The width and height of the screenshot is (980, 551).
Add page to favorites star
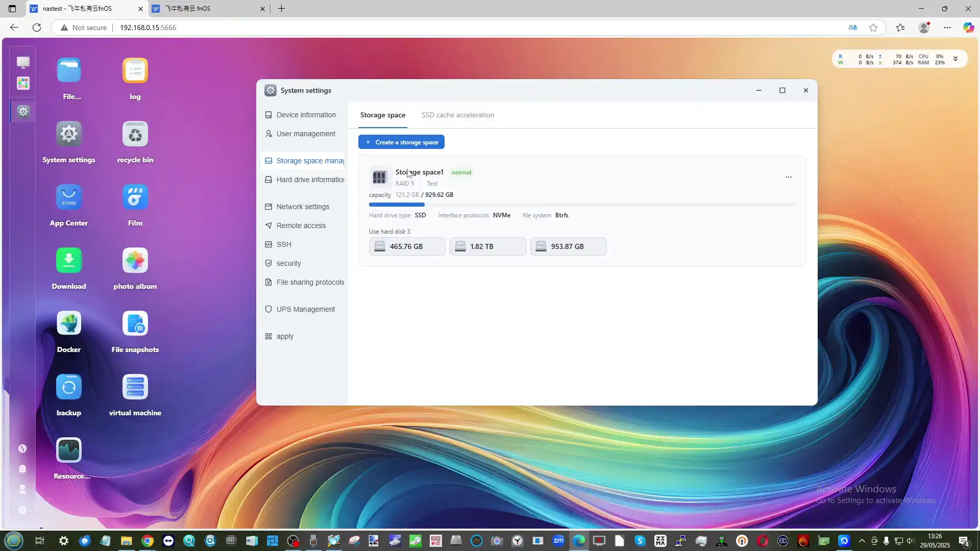point(873,28)
